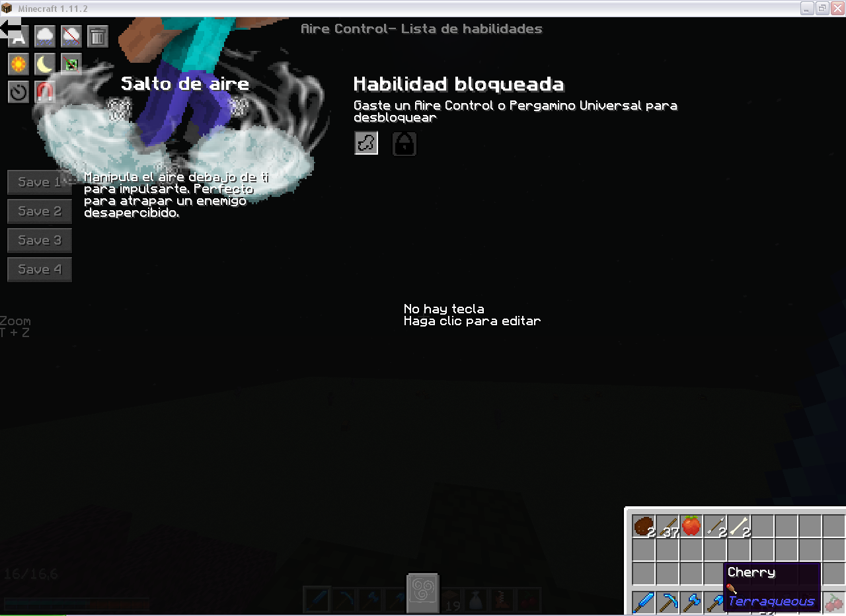Set the time to day with the sun icon
This screenshot has height=616, width=846.
[18, 63]
